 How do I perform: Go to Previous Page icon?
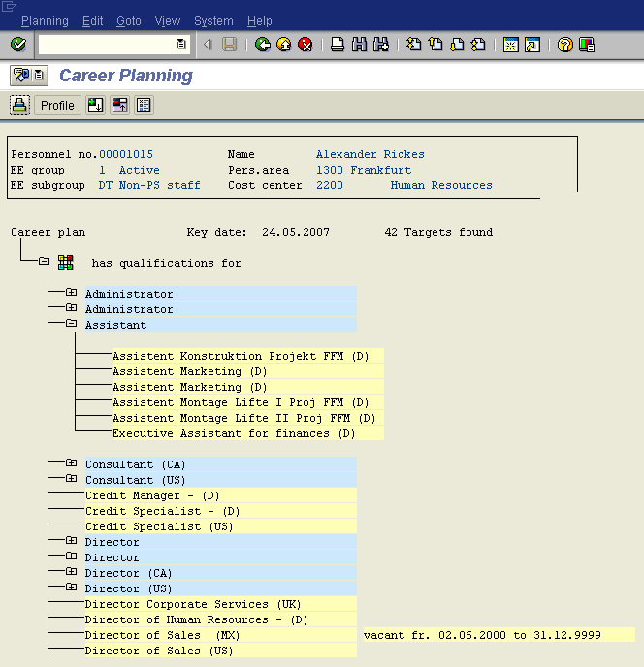click(x=435, y=45)
